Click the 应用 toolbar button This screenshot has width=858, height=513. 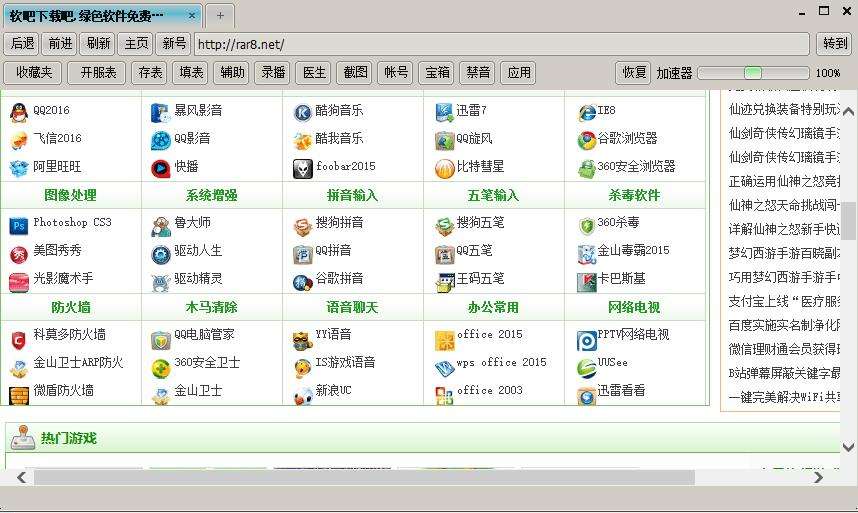pos(519,73)
